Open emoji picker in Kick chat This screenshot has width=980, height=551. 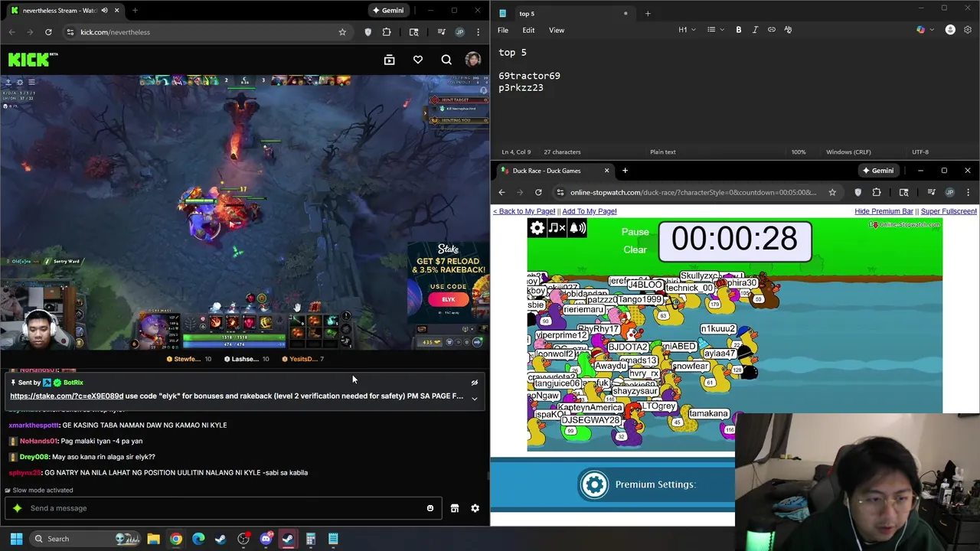(430, 508)
